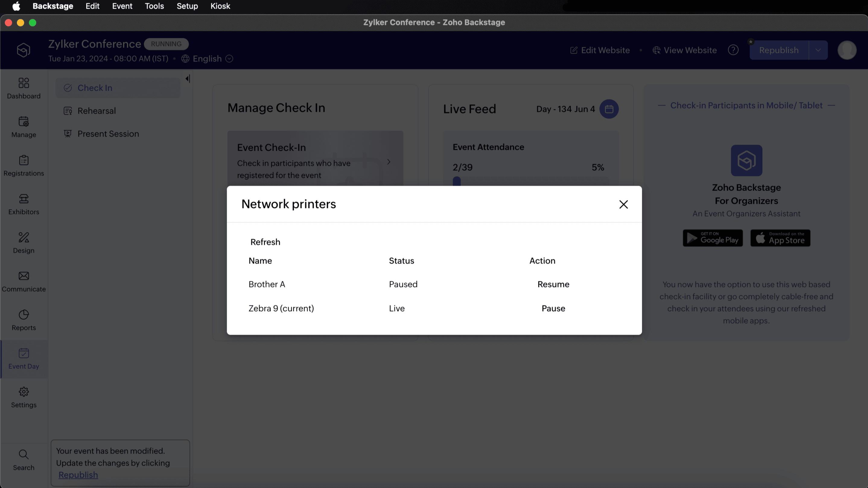
Task: Click Resume for Brother A printer
Action: coord(553,284)
